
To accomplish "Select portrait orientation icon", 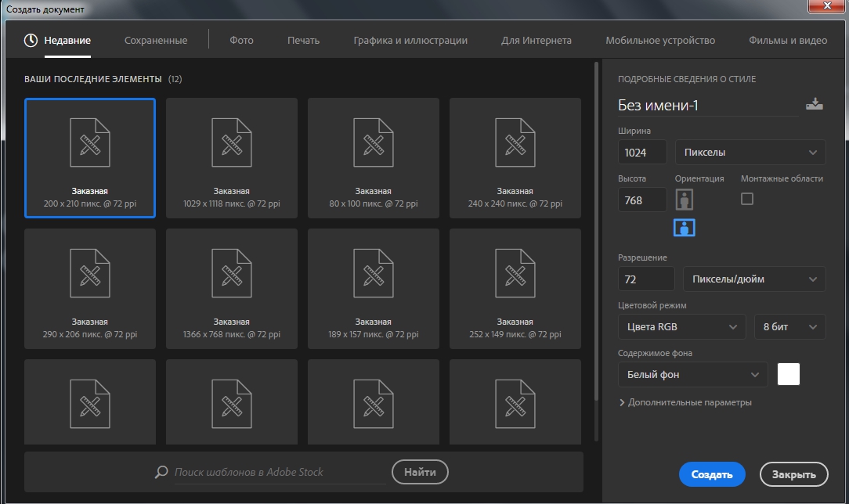I will tap(685, 200).
